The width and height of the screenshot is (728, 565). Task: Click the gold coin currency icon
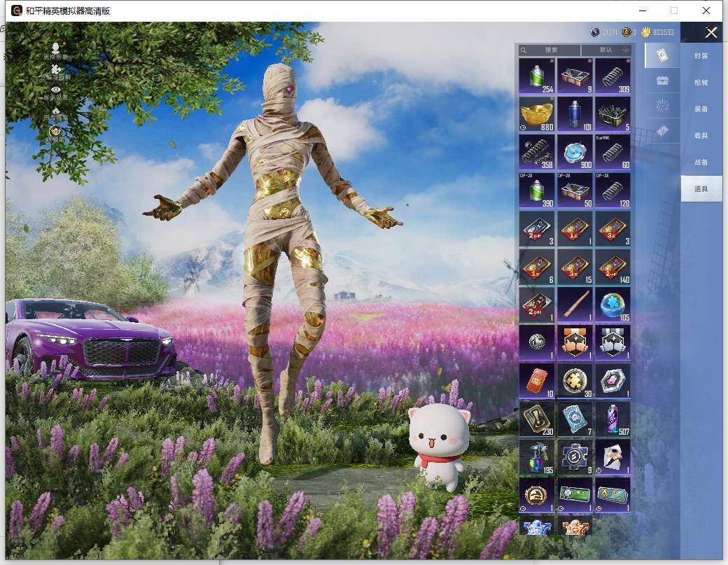(x=645, y=32)
